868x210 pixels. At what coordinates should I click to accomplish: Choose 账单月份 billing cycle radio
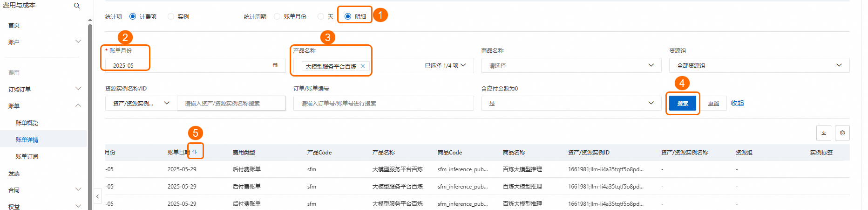coord(277,16)
